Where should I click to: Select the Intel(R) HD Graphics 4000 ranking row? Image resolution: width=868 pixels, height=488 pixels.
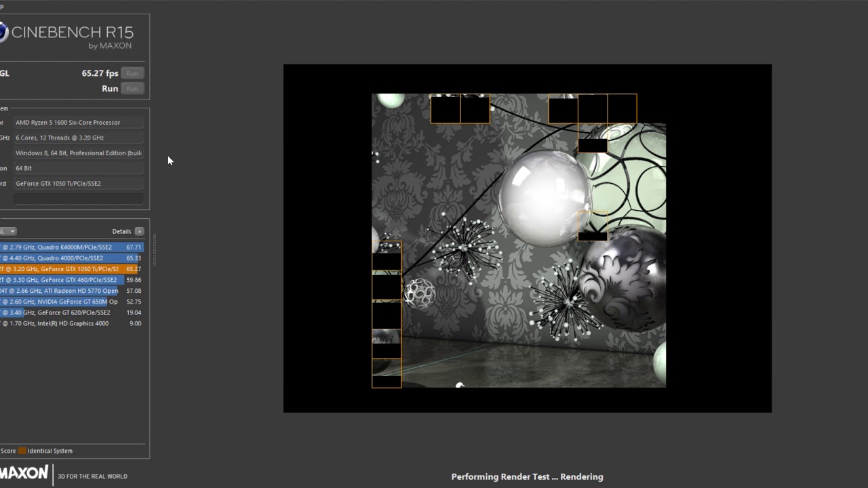click(x=72, y=323)
